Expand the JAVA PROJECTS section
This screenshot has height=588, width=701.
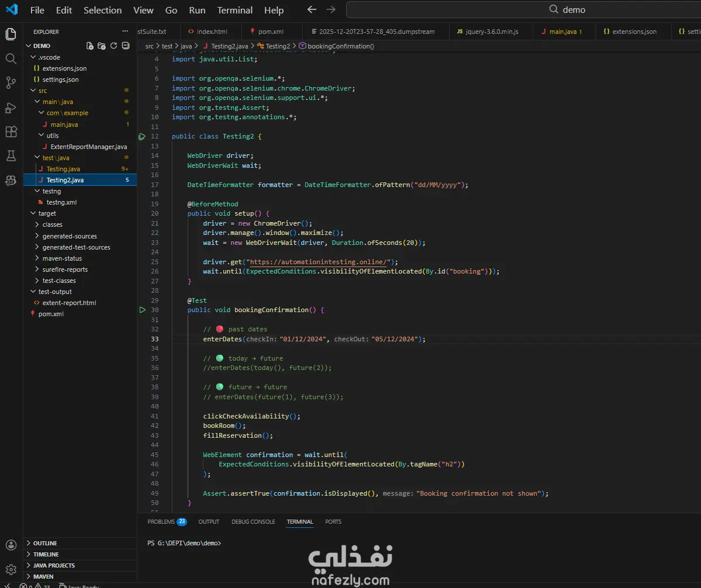tap(54, 565)
